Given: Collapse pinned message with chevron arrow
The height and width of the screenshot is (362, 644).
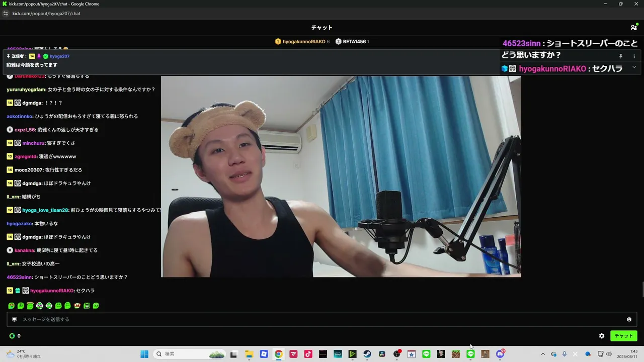Looking at the screenshot, I should (634, 67).
